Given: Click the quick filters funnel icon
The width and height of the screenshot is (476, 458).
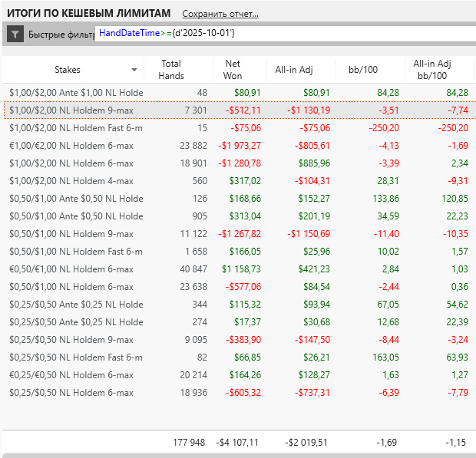Looking at the screenshot, I should pos(15,34).
